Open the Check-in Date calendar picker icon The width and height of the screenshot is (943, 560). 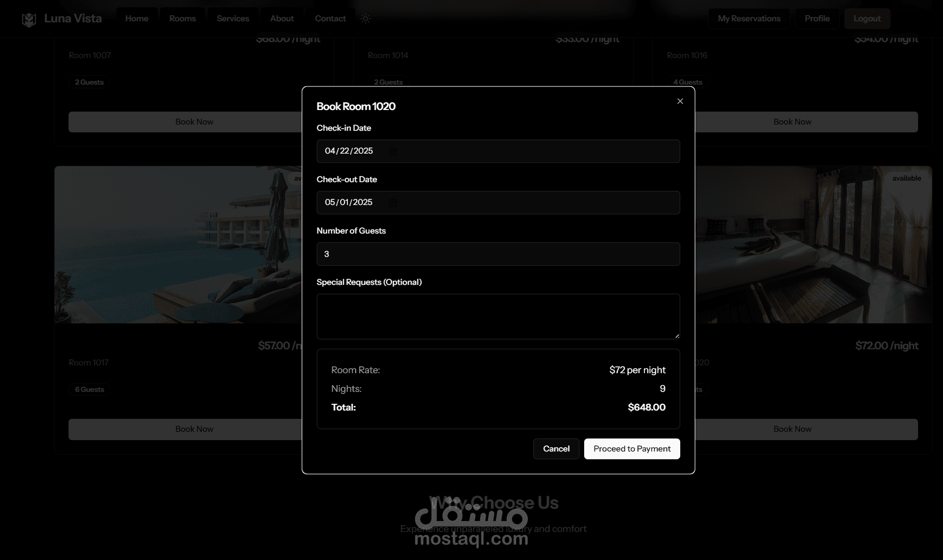pyautogui.click(x=393, y=152)
